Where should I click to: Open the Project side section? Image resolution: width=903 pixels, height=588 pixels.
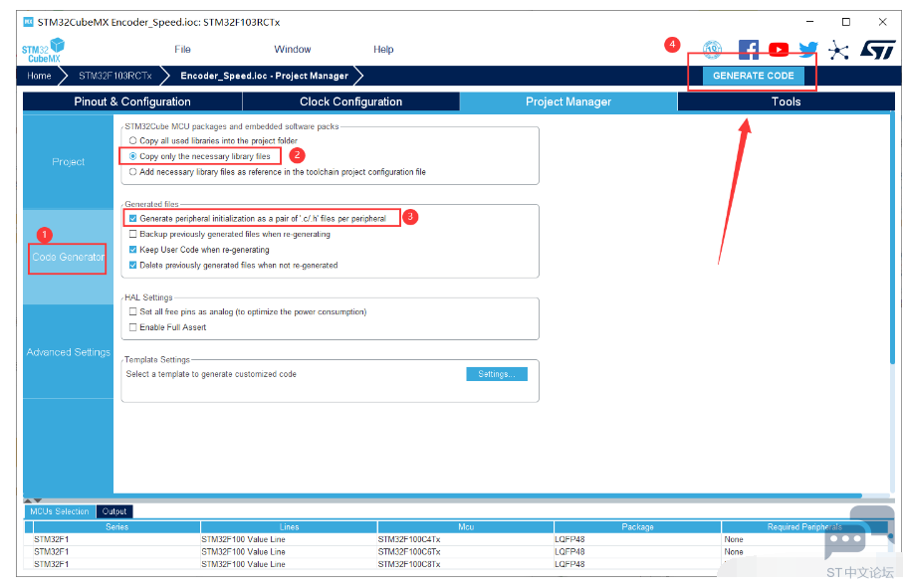pyautogui.click(x=68, y=162)
